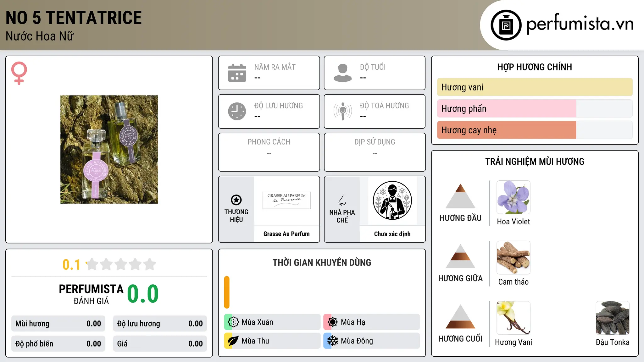This screenshot has height=362, width=644.
Task: Click the Mùa Hạ sun icon
Action: [x=333, y=322]
